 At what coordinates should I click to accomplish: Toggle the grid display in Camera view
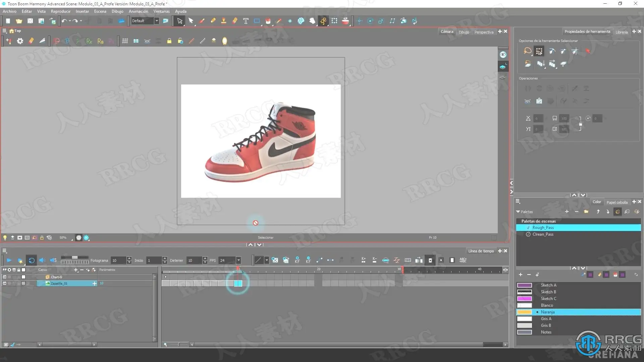125,41
